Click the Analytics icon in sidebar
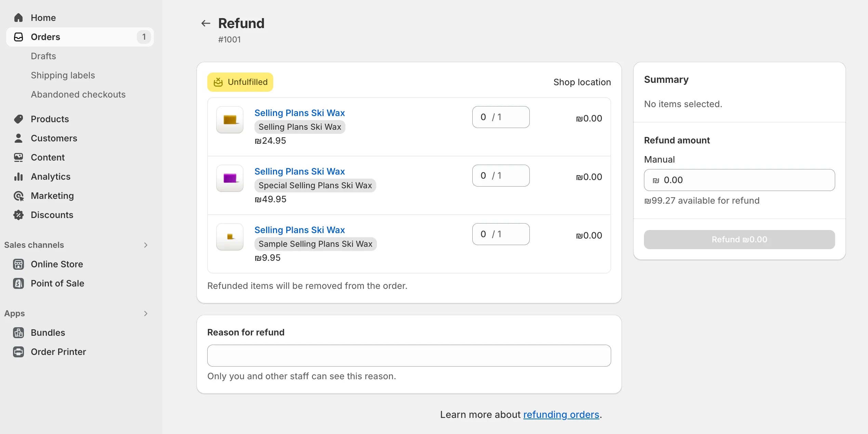The height and width of the screenshot is (434, 868). pyautogui.click(x=18, y=176)
